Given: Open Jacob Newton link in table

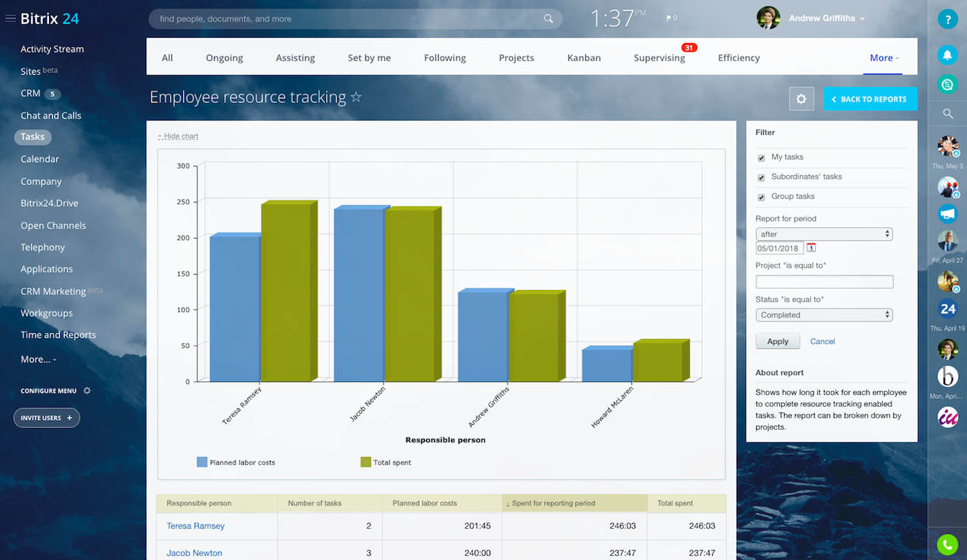Looking at the screenshot, I should point(194,553).
